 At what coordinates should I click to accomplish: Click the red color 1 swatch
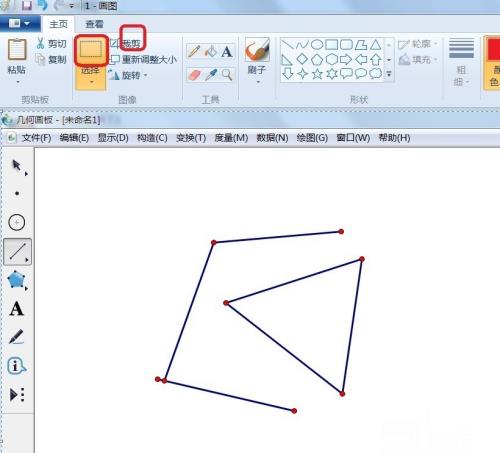point(493,49)
